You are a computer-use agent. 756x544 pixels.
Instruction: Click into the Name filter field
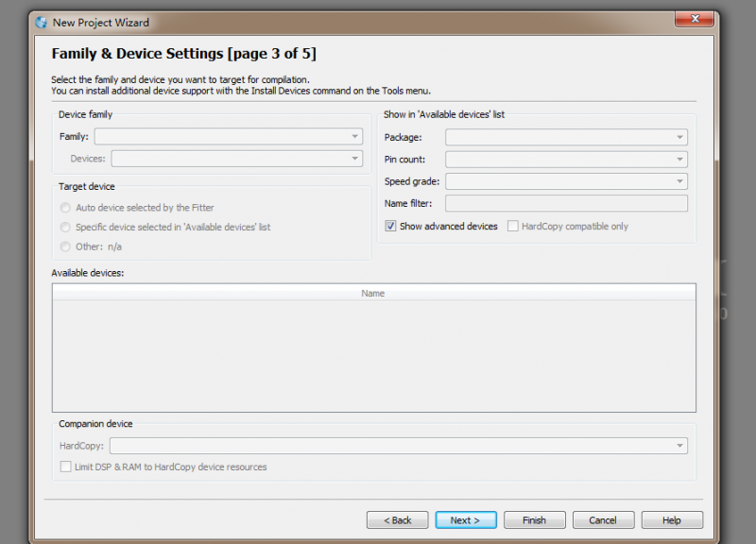[566, 203]
